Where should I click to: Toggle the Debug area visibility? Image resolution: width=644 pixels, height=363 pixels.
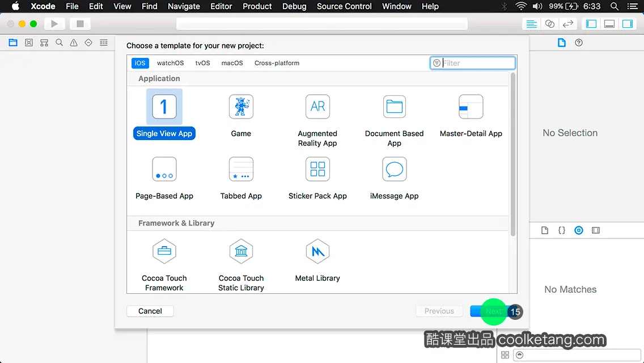609,24
